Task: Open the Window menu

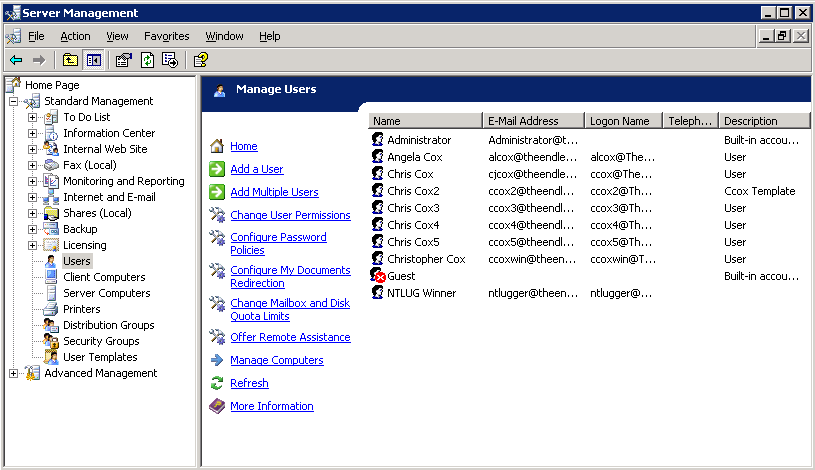Action: 225,36
